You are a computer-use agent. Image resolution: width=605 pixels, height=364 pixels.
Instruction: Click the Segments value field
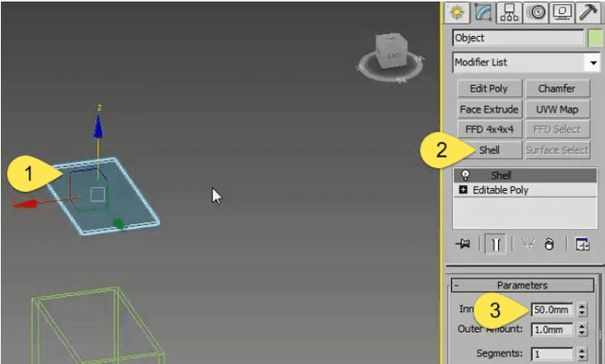[552, 354]
